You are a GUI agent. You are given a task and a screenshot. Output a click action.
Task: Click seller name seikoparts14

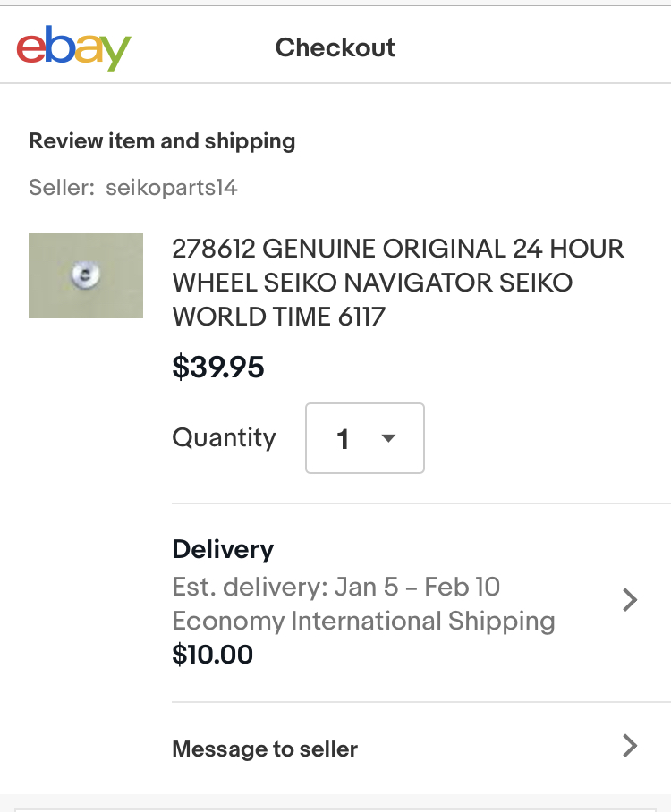pos(171,188)
